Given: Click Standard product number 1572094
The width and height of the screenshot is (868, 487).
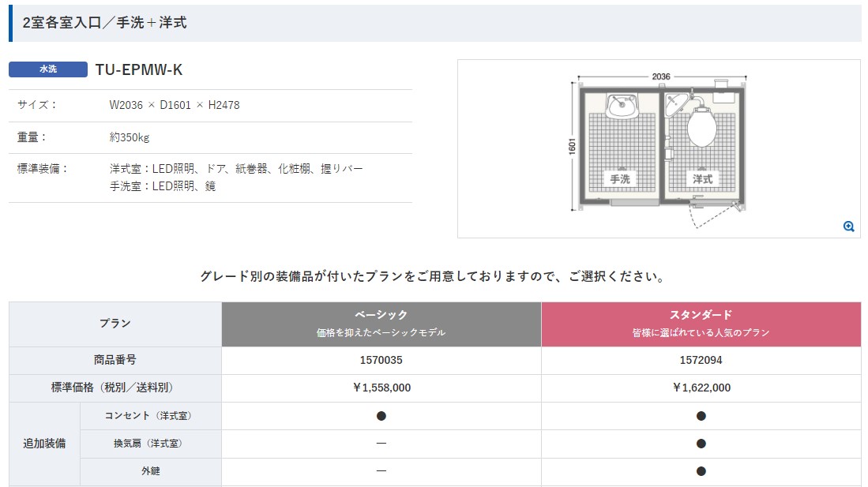Looking at the screenshot, I should (701, 360).
